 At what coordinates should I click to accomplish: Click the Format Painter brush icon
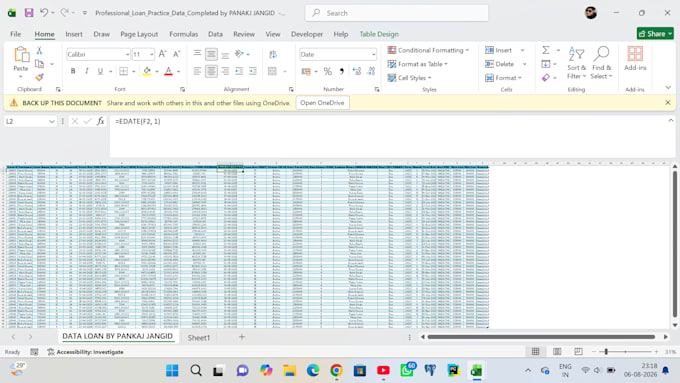(x=39, y=77)
